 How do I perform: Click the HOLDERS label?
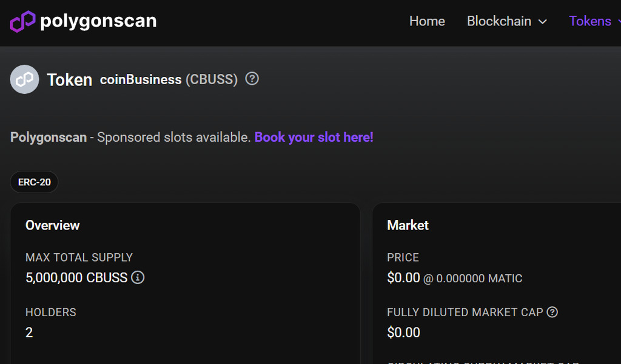51,312
